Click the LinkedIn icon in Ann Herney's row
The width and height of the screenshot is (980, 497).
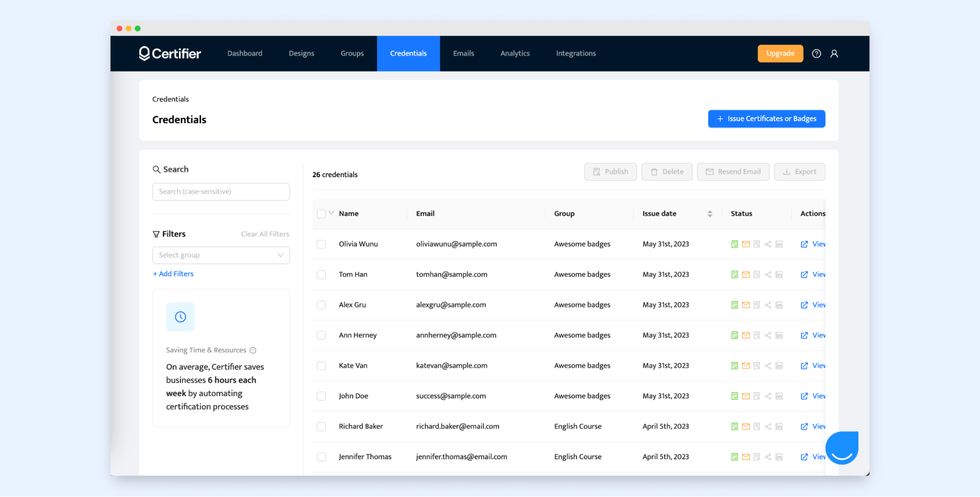point(779,336)
